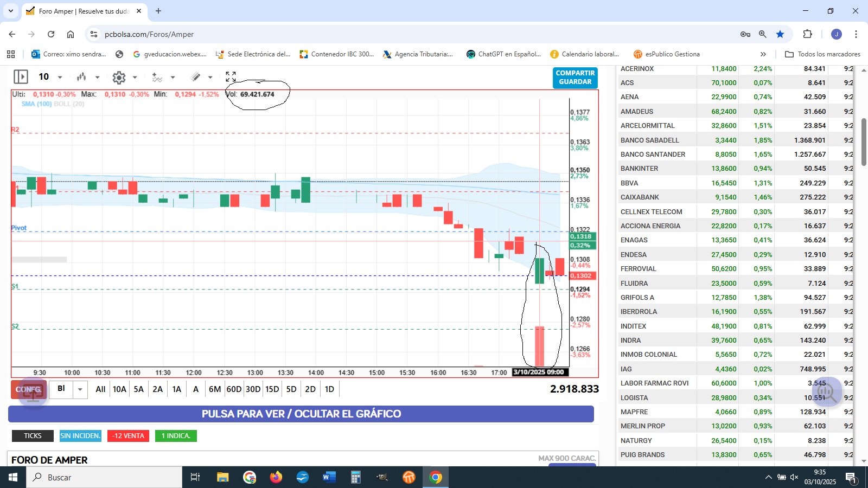Select the 6M time range tab
This screenshot has width=868, height=488.
(215, 389)
